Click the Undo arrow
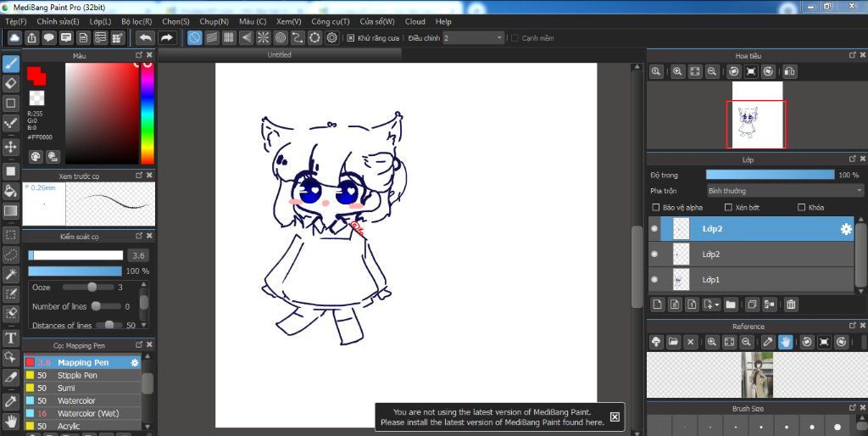 click(146, 37)
